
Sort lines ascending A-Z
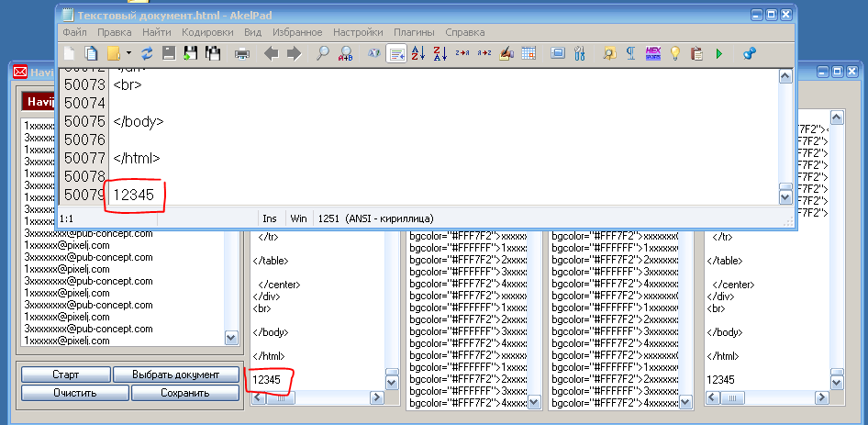(x=418, y=53)
